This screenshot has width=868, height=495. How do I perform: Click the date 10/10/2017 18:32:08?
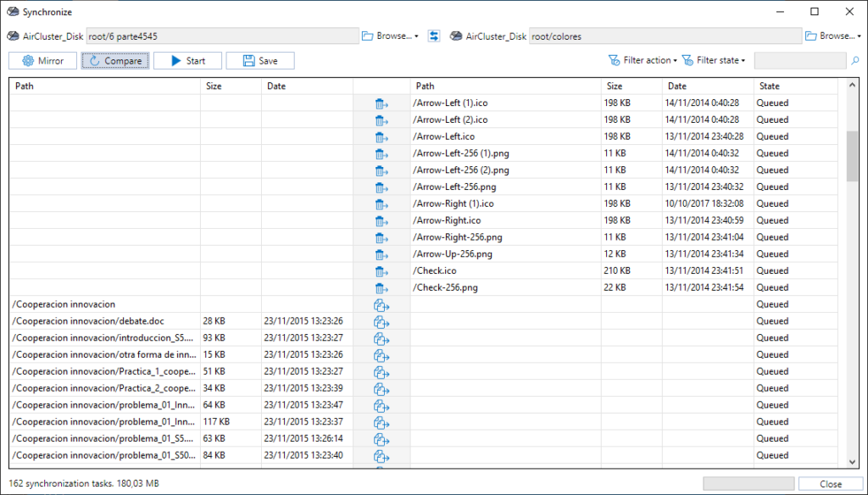coord(704,203)
